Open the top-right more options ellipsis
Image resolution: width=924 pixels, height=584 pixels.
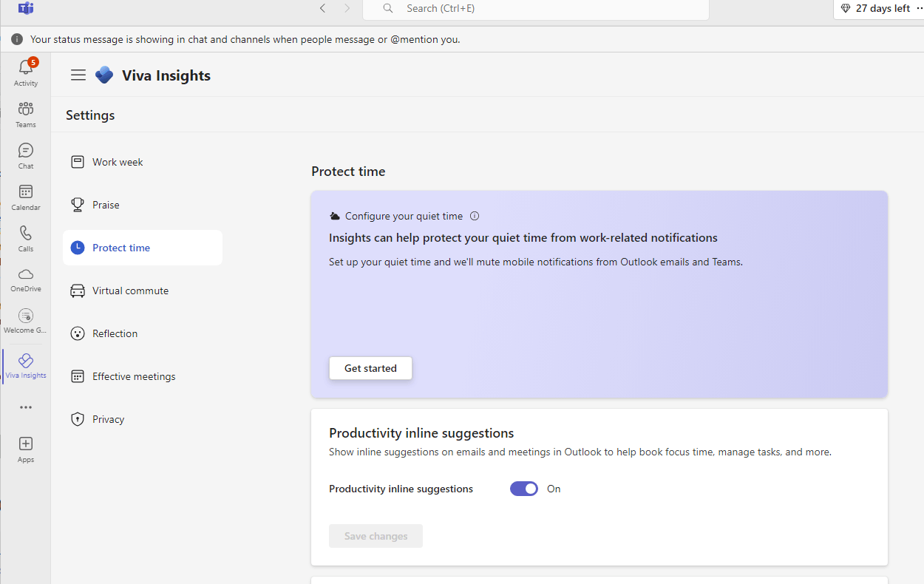pyautogui.click(x=920, y=8)
